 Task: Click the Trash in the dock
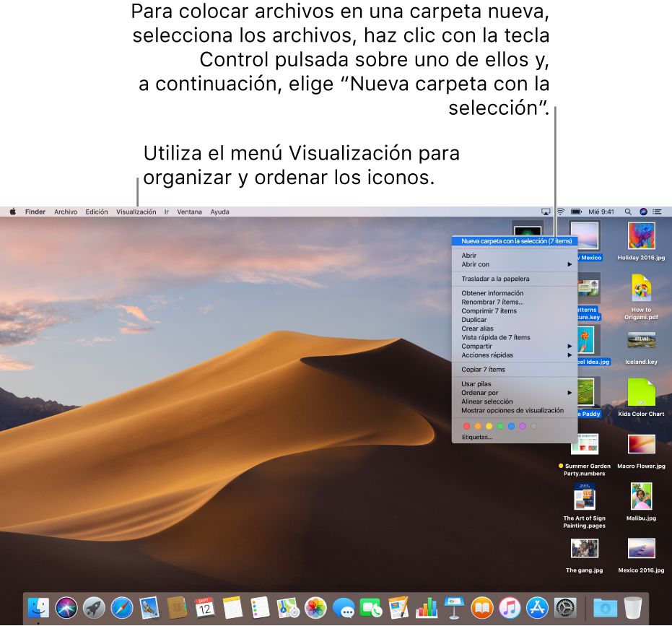coord(633,607)
